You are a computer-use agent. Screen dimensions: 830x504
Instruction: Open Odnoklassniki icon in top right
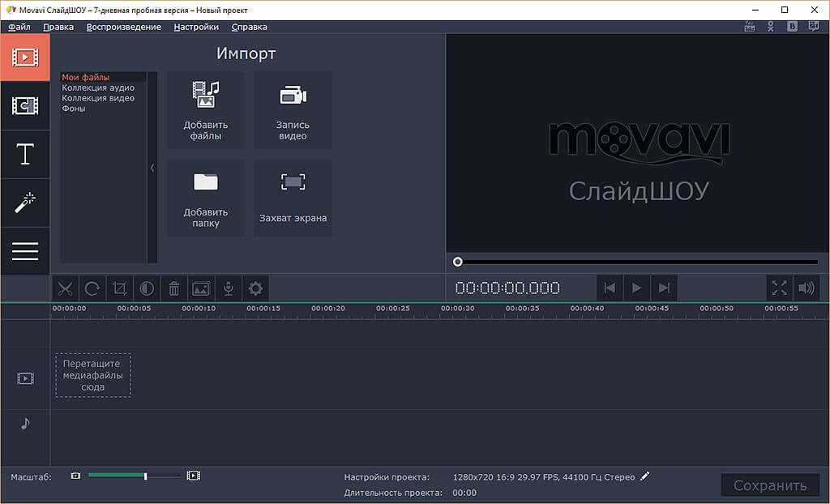coord(771,27)
